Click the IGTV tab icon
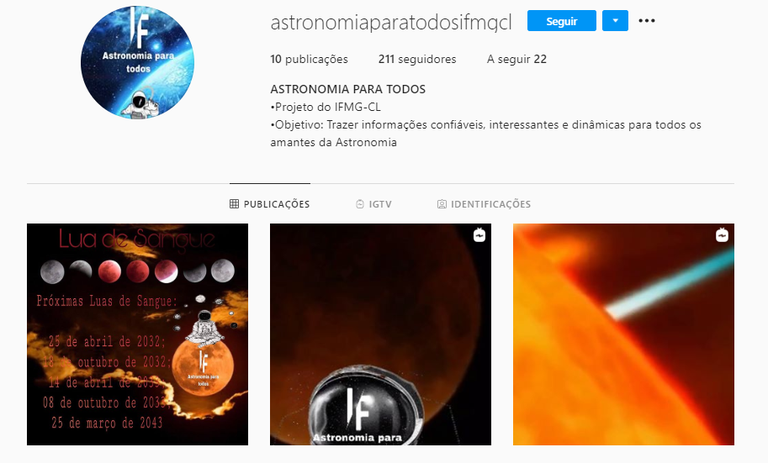 360,204
